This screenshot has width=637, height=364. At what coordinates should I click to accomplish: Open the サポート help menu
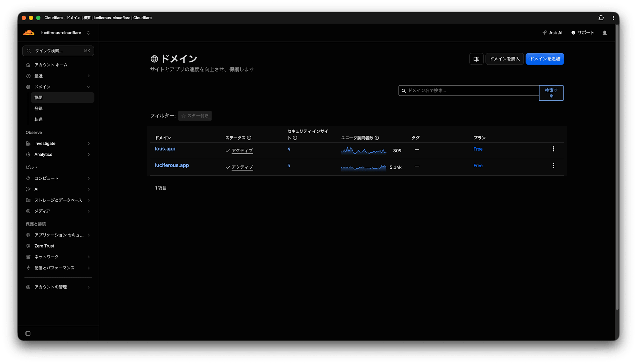[583, 33]
